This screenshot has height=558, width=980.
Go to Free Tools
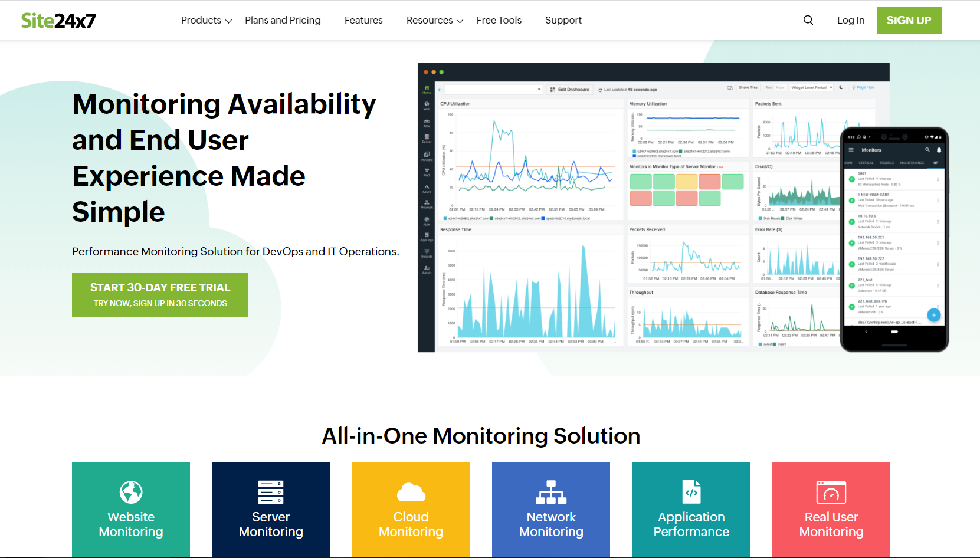tap(499, 20)
